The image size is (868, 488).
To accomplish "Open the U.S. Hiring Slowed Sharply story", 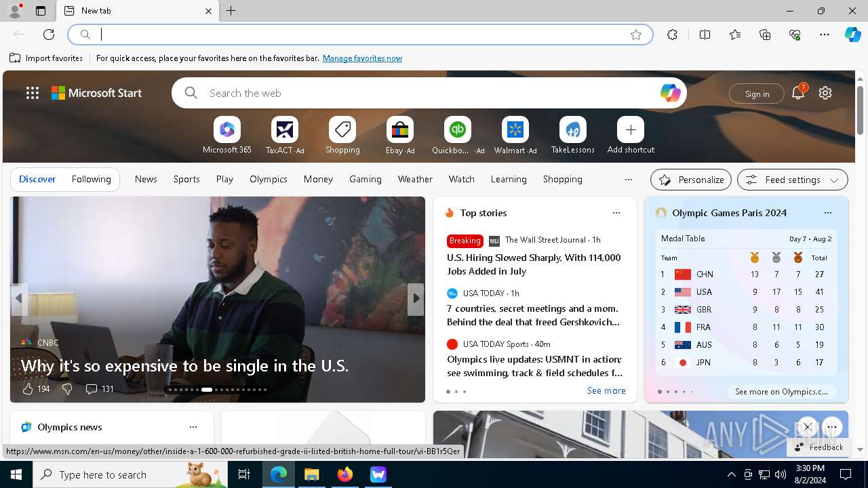I will [534, 264].
